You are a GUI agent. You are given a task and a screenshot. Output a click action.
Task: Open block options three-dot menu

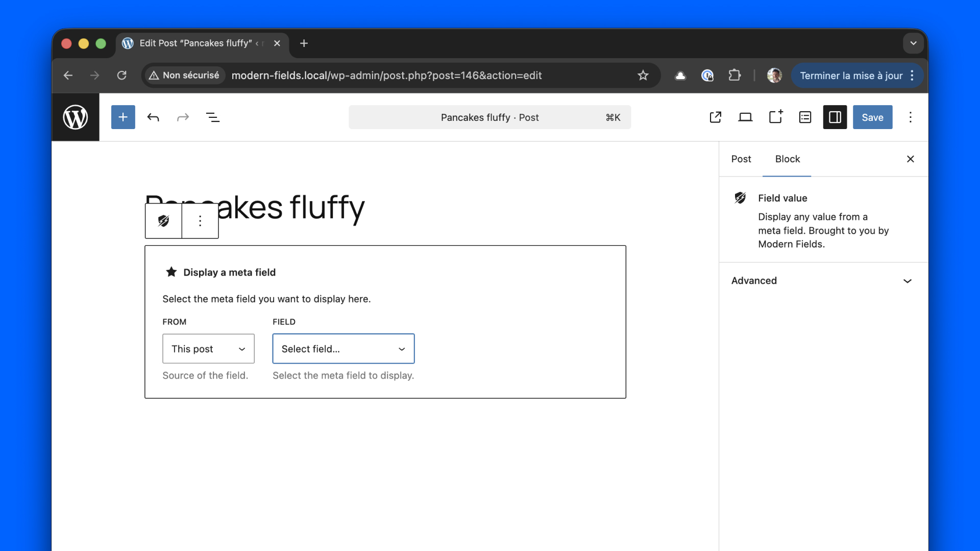pyautogui.click(x=200, y=221)
